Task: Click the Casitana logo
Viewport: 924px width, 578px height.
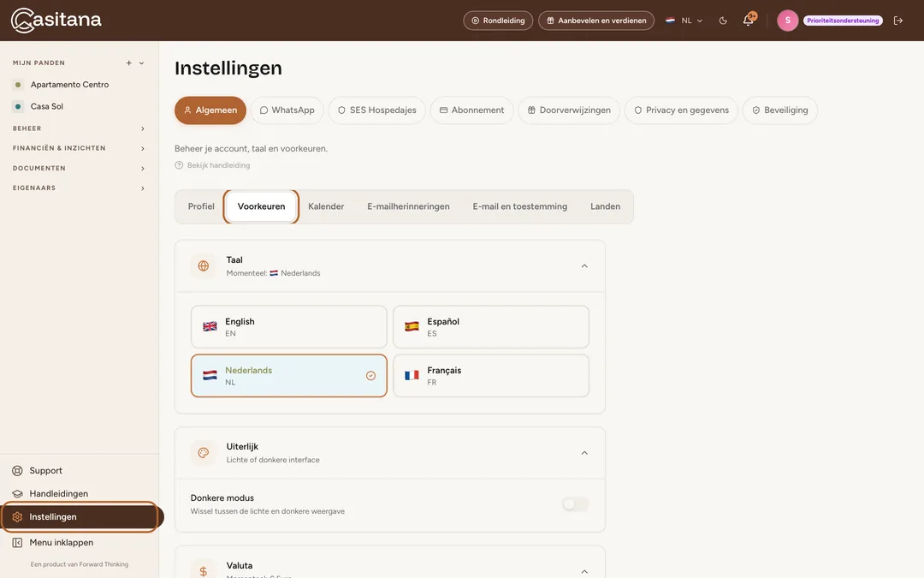Action: pos(56,20)
